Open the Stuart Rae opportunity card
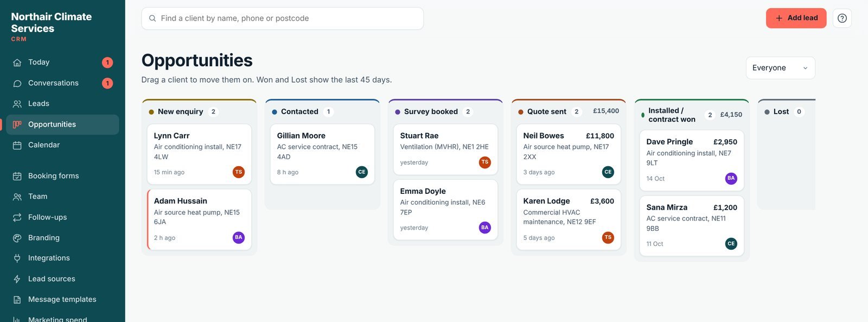The height and width of the screenshot is (322, 868). [x=445, y=149]
